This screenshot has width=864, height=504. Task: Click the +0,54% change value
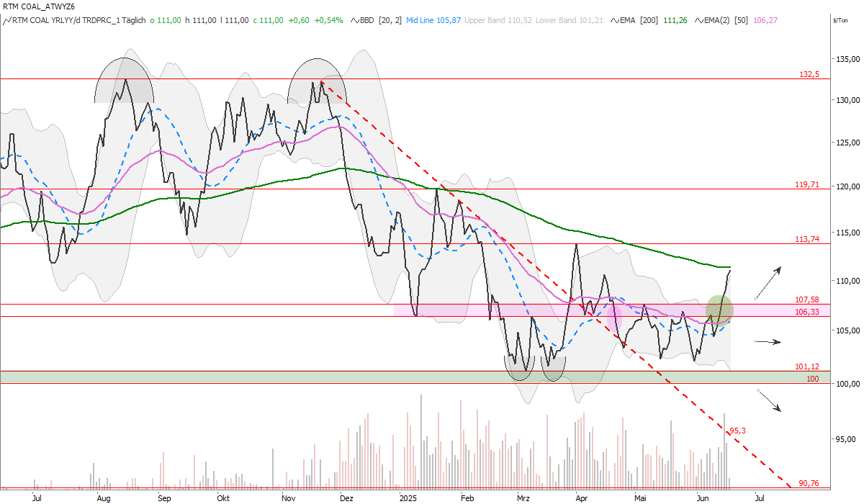(329, 20)
